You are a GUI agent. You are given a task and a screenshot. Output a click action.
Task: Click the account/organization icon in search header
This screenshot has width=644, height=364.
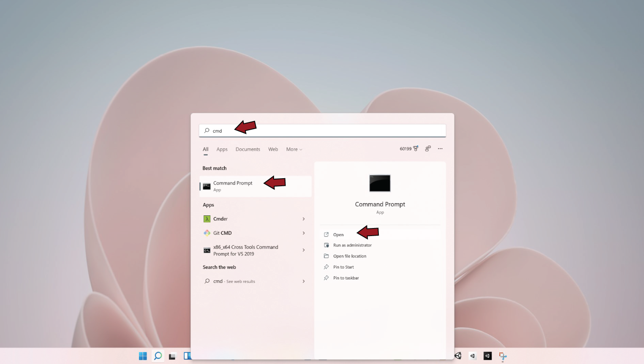(x=428, y=148)
